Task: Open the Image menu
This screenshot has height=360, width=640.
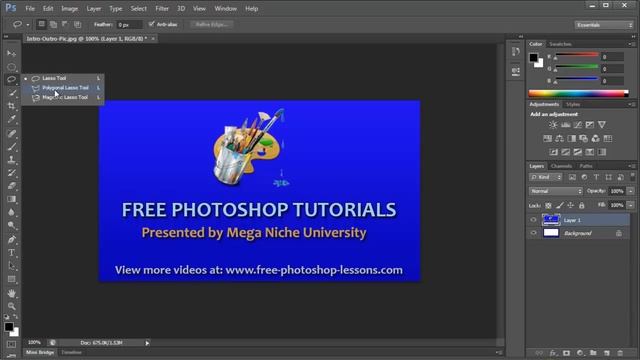Action: [69, 9]
